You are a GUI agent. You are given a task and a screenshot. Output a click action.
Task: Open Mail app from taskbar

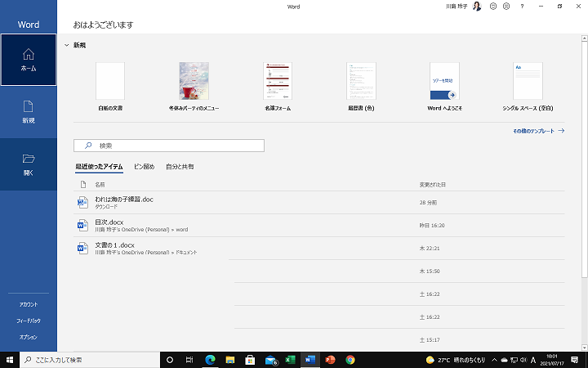pos(270,360)
